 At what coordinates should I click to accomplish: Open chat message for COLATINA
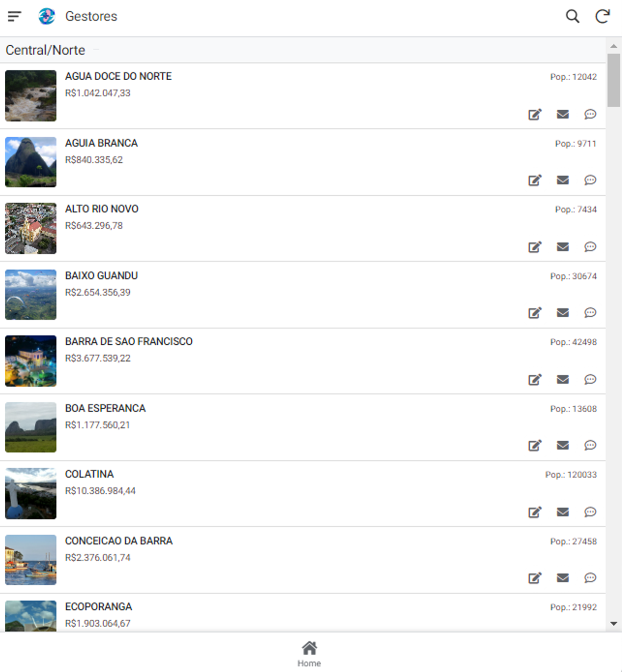pyautogui.click(x=590, y=512)
